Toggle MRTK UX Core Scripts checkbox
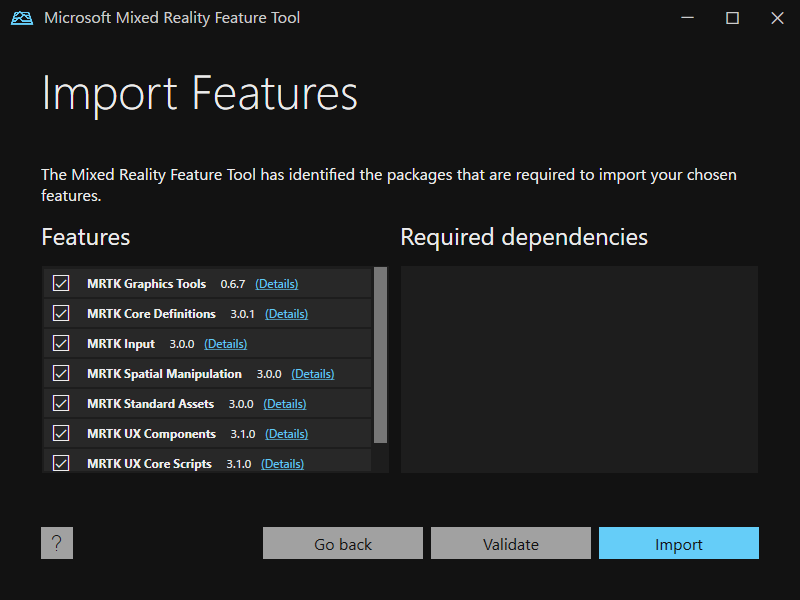 (x=61, y=463)
